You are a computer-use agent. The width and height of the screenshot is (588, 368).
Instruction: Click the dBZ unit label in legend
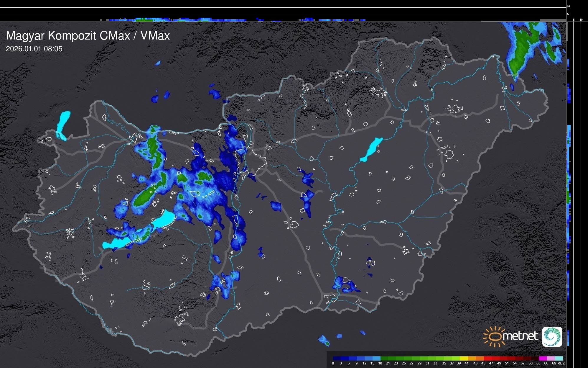[561, 363]
